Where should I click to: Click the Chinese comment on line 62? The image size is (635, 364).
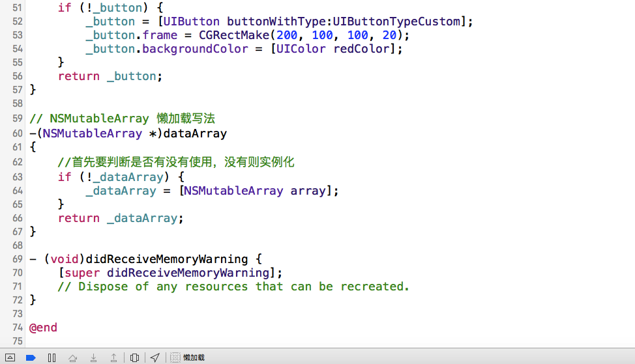click(176, 162)
